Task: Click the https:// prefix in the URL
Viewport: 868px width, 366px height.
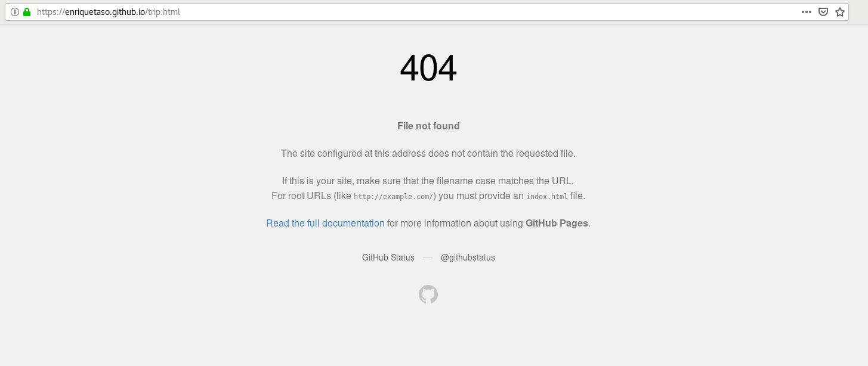Action: 51,12
